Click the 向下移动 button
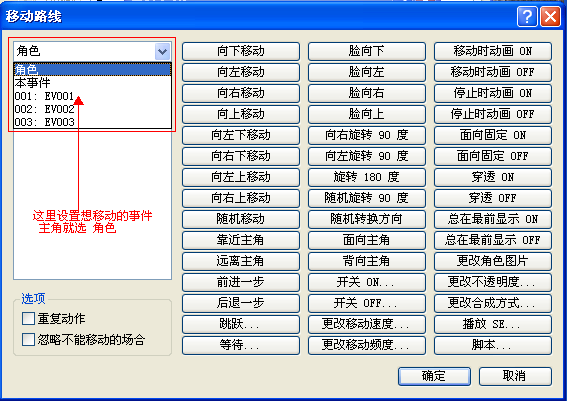The width and height of the screenshot is (567, 401). click(241, 51)
